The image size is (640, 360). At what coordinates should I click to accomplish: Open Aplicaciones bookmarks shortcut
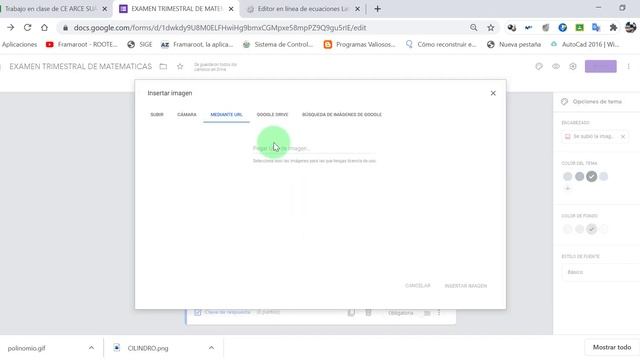coord(19,44)
